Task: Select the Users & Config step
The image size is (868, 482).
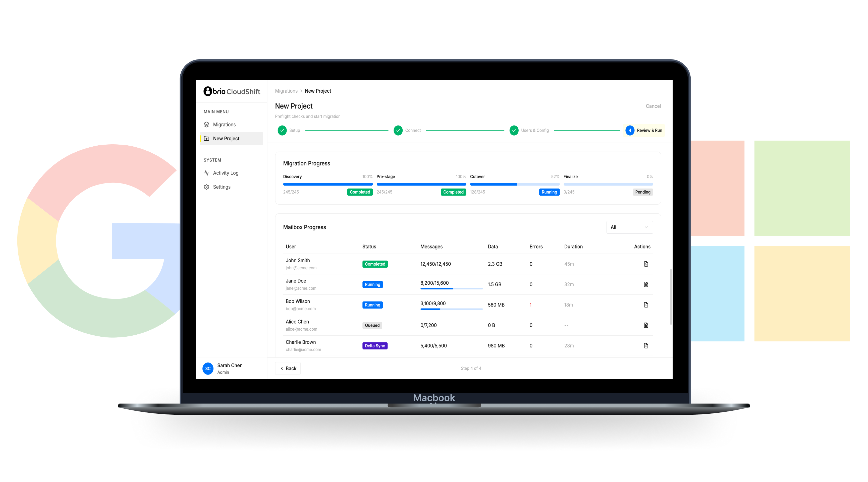Action: click(x=529, y=130)
